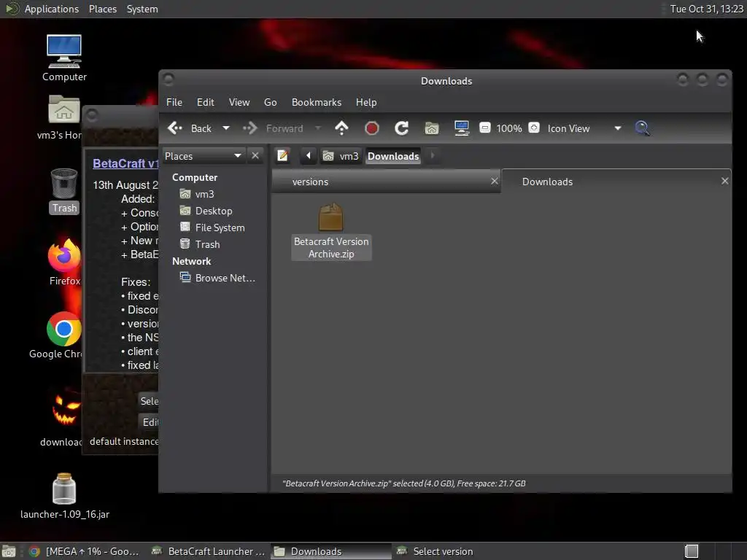Click the pumpkin download desktop icon
Image resolution: width=747 pixels, height=560 pixels.
coord(62,418)
